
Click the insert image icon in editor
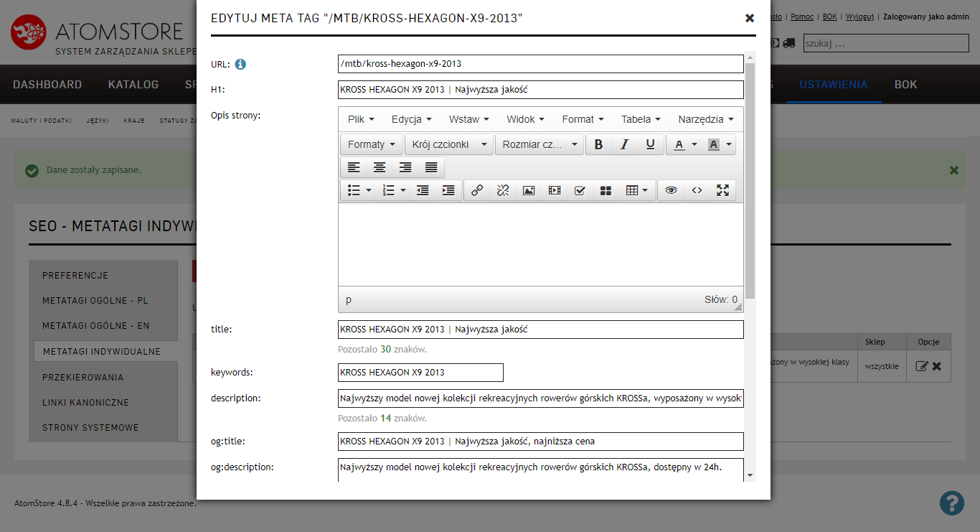pos(529,190)
